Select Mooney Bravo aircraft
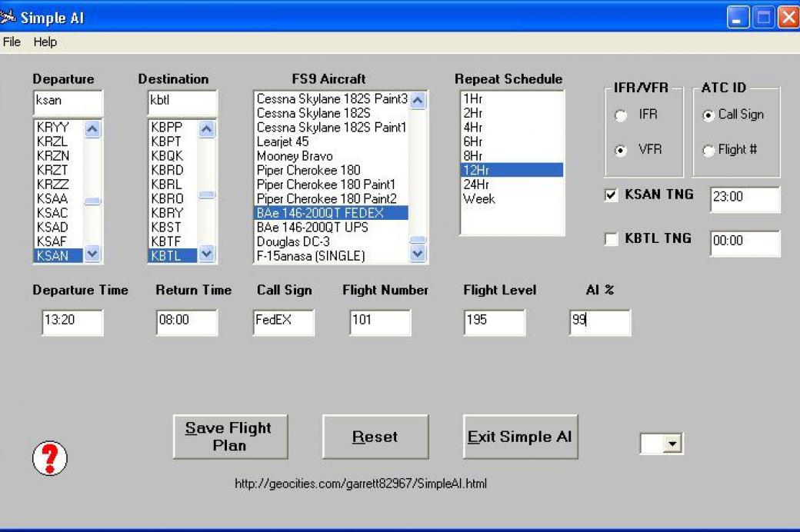800x532 pixels. [332, 155]
